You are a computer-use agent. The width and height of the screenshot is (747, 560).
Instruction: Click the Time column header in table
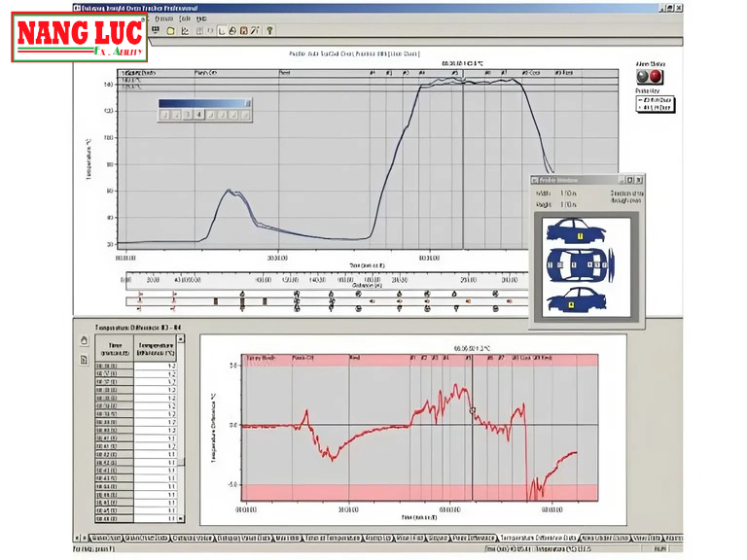coord(113,348)
